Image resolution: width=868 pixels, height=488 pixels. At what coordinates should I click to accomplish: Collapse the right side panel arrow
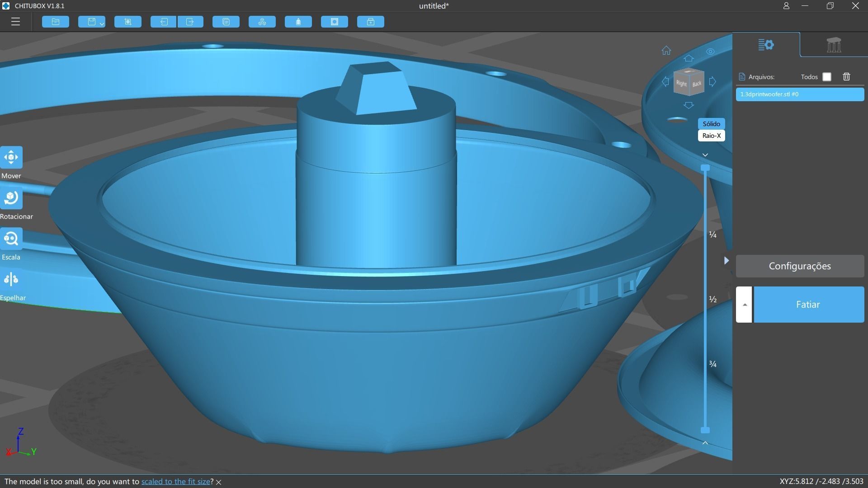[x=726, y=260]
